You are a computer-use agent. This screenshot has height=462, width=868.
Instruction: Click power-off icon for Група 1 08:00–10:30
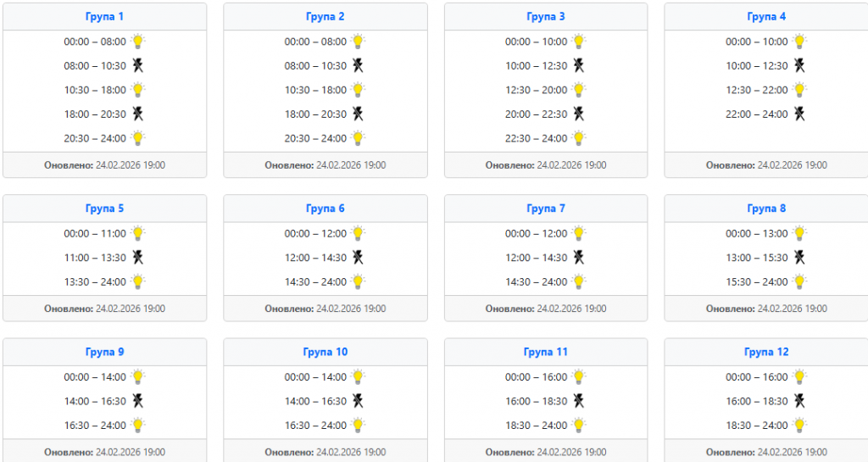click(x=138, y=65)
